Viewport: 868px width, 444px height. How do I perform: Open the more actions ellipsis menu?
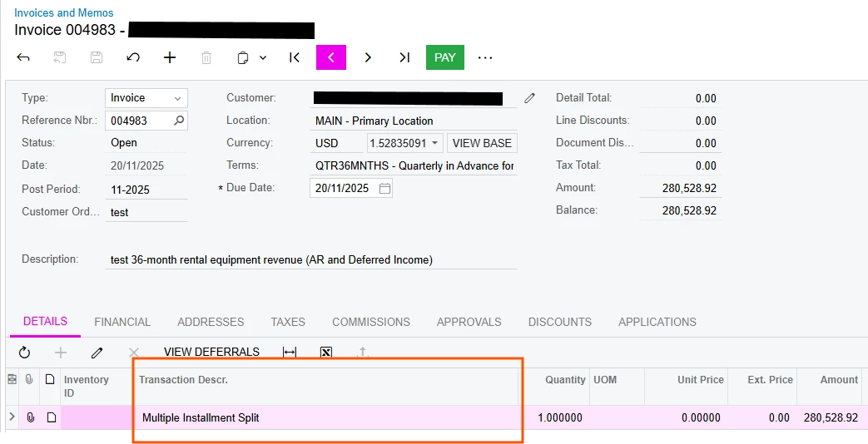click(485, 57)
